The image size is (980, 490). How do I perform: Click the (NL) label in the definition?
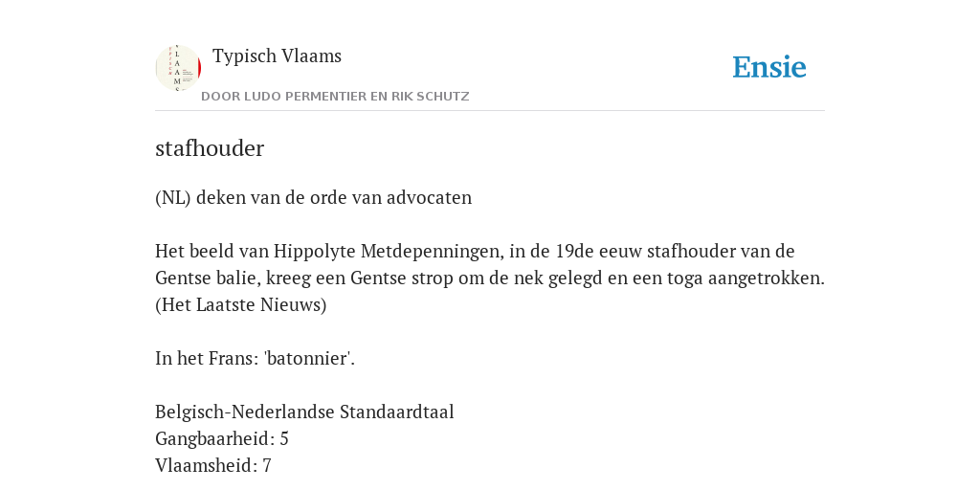[173, 197]
